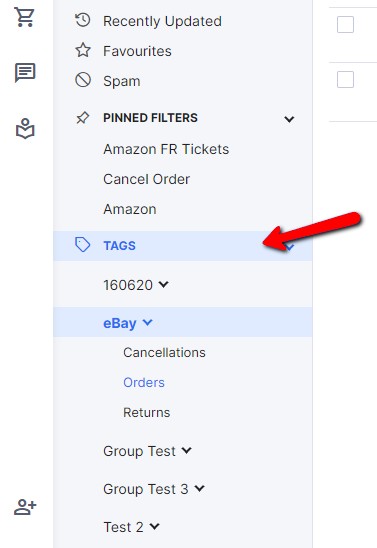Open the shopping cart orders icon
The height and width of the screenshot is (548, 377).
tap(24, 16)
